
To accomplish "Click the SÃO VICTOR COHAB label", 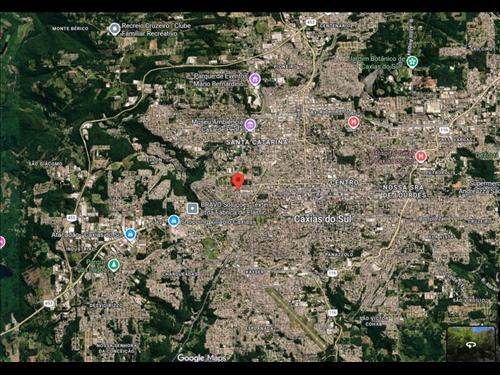I will pos(374,321).
